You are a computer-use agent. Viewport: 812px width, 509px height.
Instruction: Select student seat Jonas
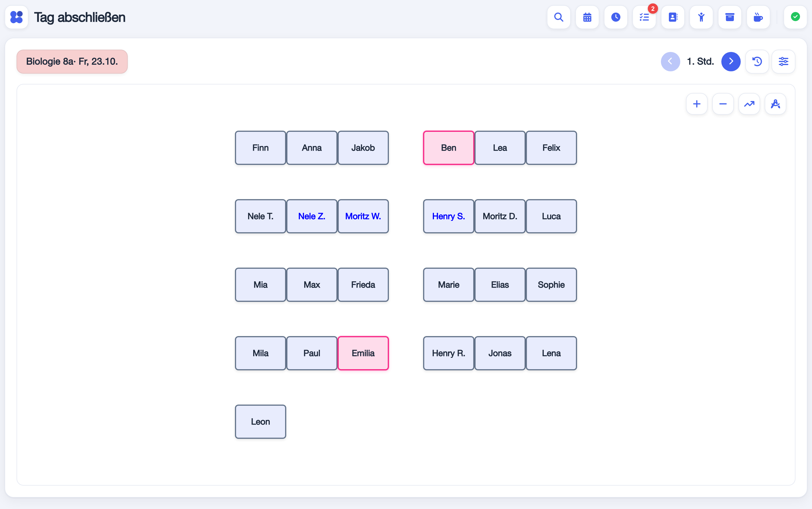pyautogui.click(x=500, y=353)
